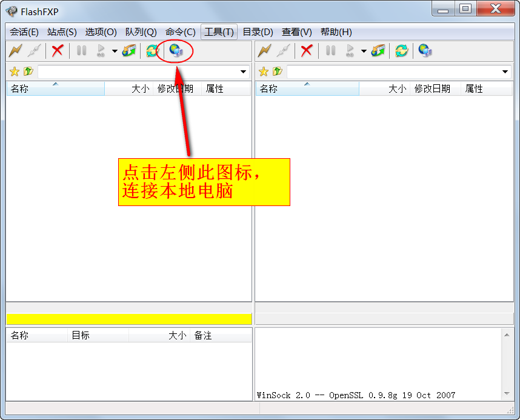This screenshot has height=420, width=520.
Task: Click the queue pane 大小 column header
Action: 159,335
